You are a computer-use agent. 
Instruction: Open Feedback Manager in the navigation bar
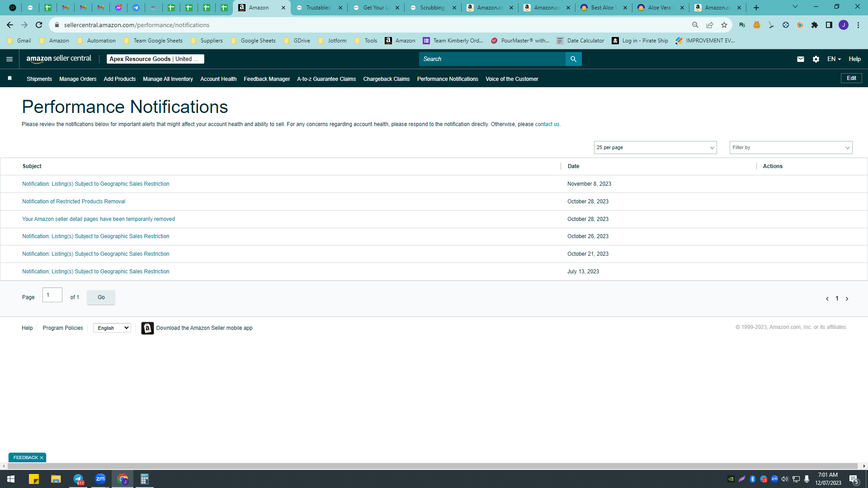click(267, 79)
